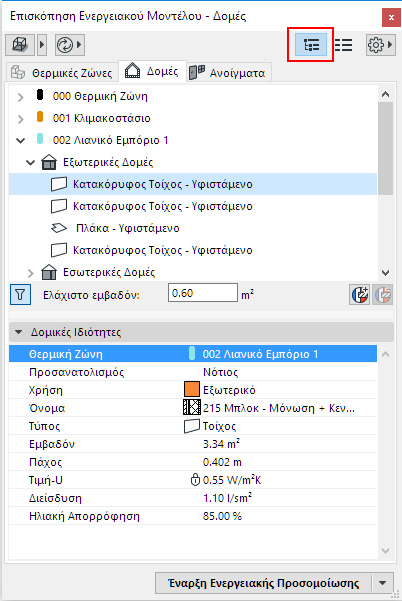402x601 pixels.
Task: Collapse Δομικές Ιδιότητες section
Action: click(18, 332)
